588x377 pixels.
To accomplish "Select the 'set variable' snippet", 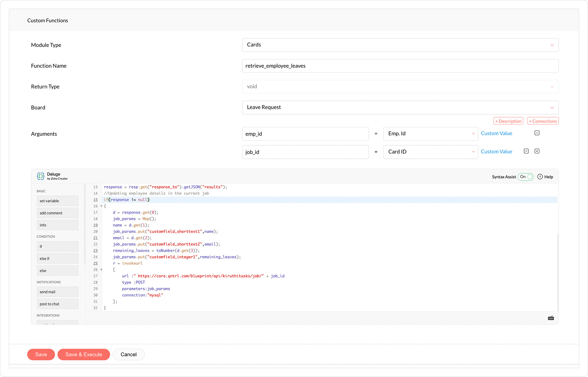I will [x=57, y=201].
